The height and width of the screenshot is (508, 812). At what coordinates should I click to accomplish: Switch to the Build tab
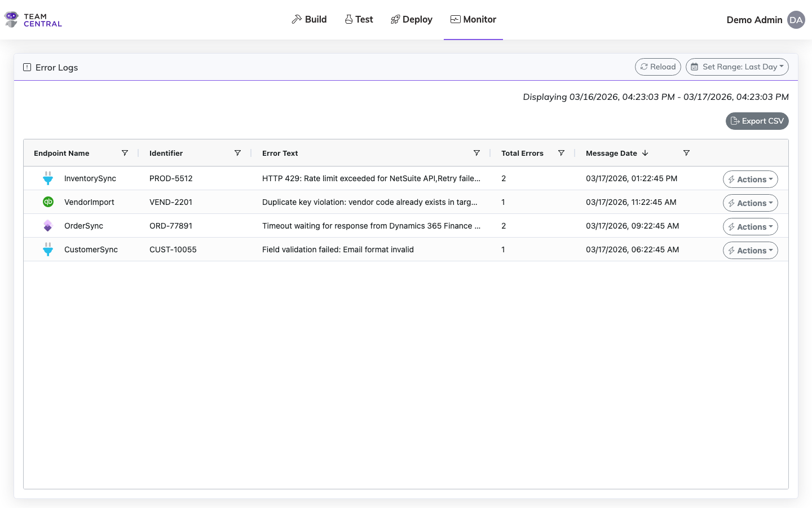tap(309, 20)
